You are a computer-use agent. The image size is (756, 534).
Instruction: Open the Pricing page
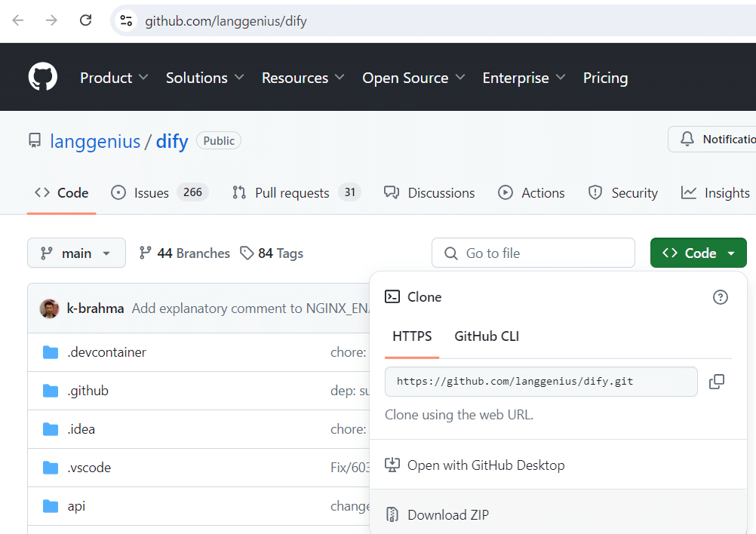pyautogui.click(x=606, y=78)
